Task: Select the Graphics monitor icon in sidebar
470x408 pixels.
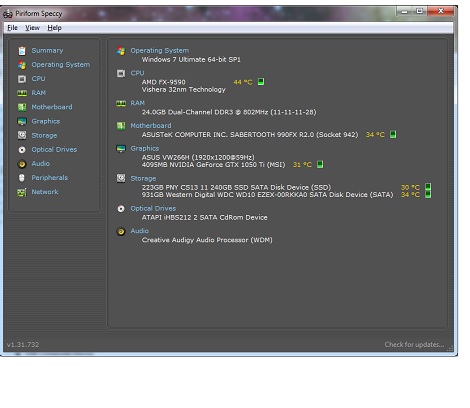Action: [x=22, y=121]
